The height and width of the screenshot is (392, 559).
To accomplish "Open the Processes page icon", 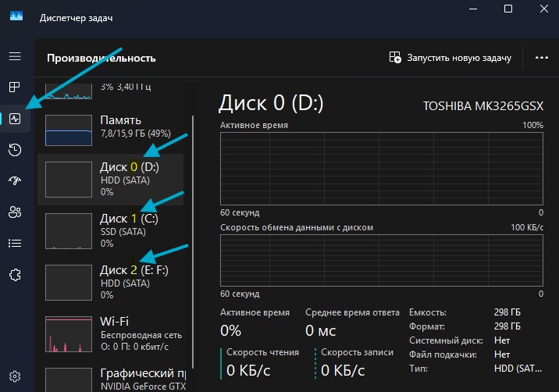I will coord(15,87).
